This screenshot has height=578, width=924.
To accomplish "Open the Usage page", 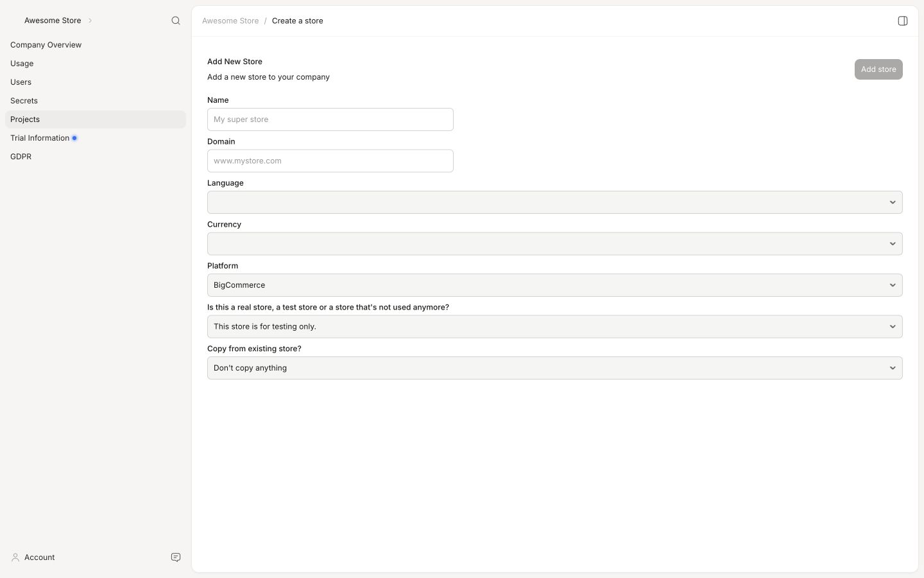I will coord(96,64).
